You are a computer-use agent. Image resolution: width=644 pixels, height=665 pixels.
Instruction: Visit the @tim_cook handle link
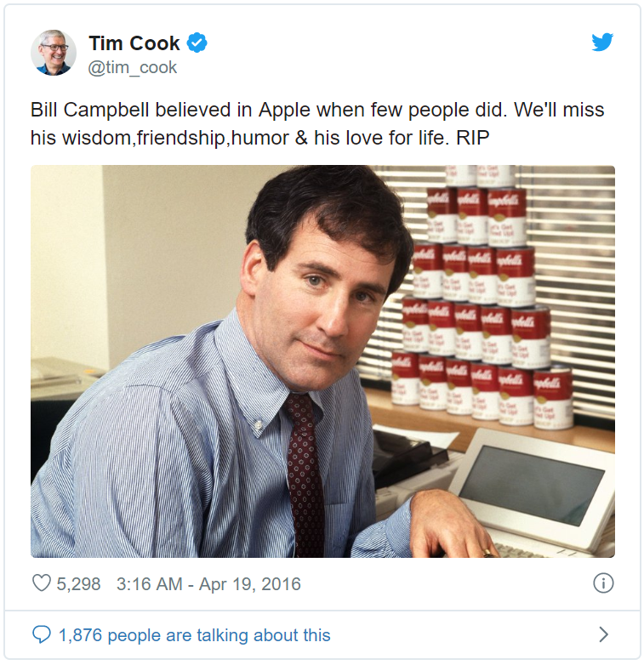[x=133, y=67]
